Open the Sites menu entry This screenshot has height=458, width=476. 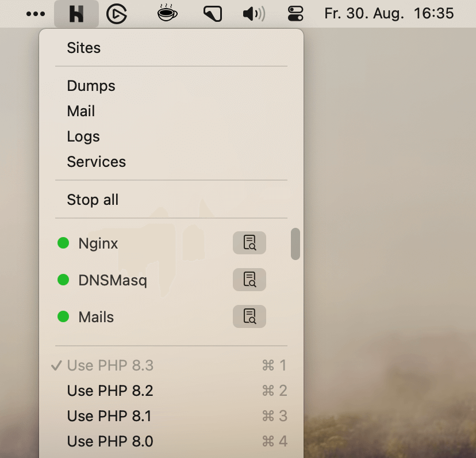[171, 48]
